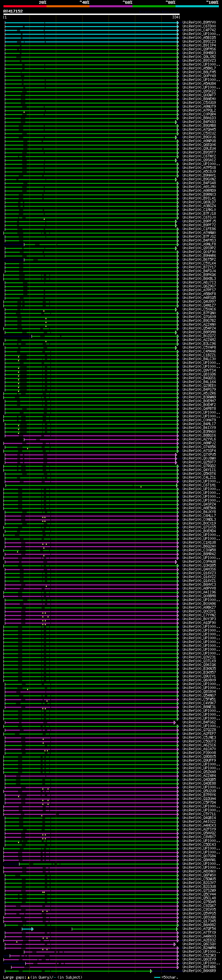
Task: Select the UniRef100_A9SJM0 label
Action: point(199,187)
